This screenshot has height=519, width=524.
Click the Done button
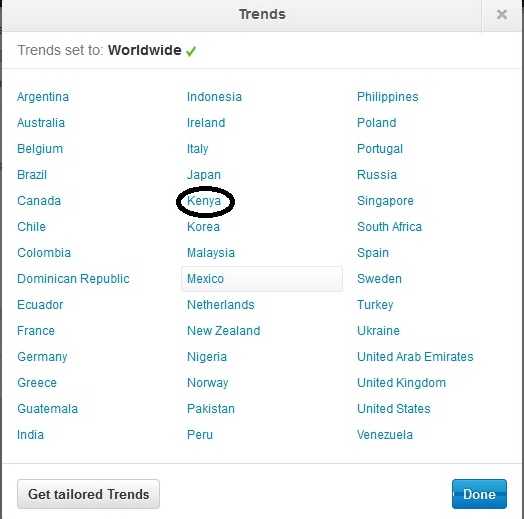(x=479, y=494)
